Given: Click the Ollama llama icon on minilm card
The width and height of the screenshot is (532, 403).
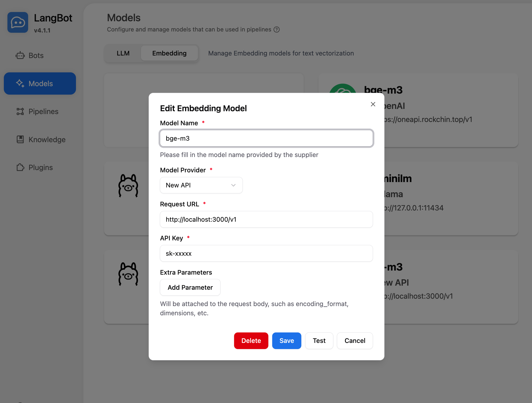Looking at the screenshot, I should coord(128,185).
